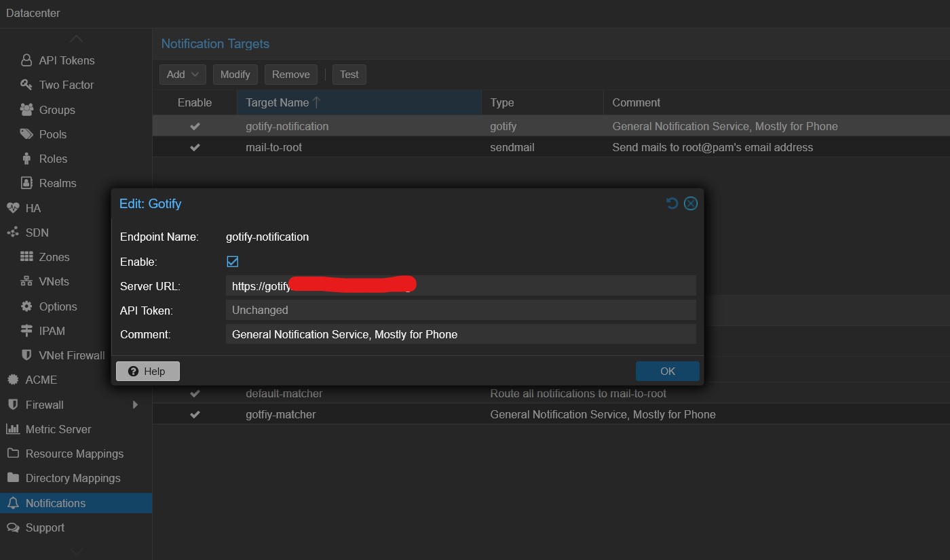
Task: Click the Firewall shield icon
Action: [x=13, y=404]
